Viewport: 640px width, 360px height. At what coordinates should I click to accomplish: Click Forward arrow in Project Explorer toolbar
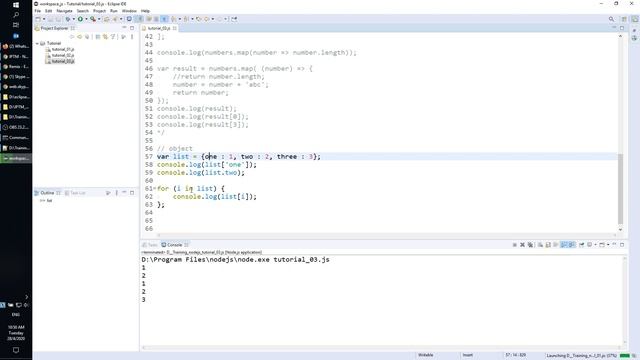(79, 37)
